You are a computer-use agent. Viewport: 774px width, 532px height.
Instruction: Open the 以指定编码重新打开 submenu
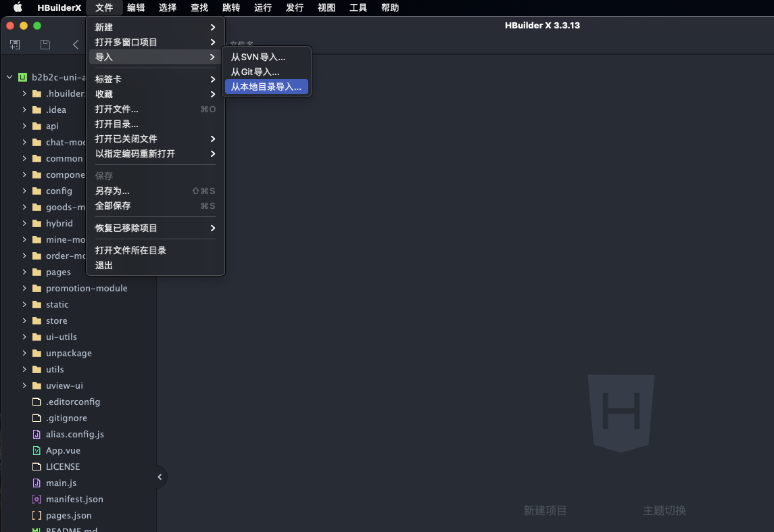[155, 153]
